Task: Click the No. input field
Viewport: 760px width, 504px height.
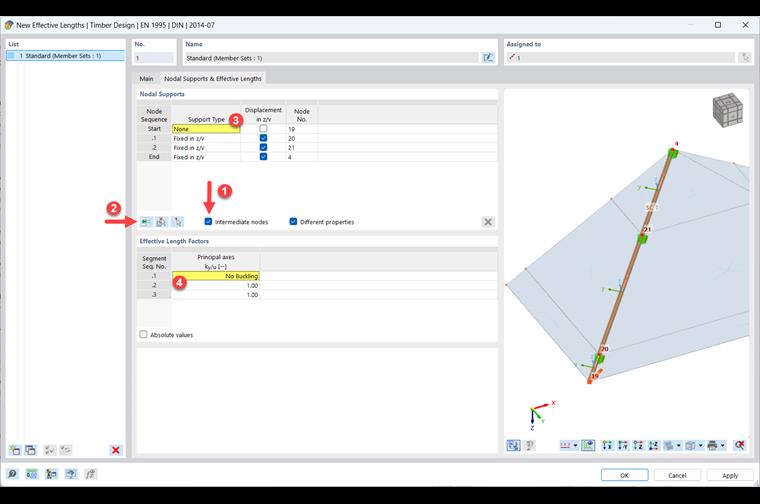Action: (154, 58)
